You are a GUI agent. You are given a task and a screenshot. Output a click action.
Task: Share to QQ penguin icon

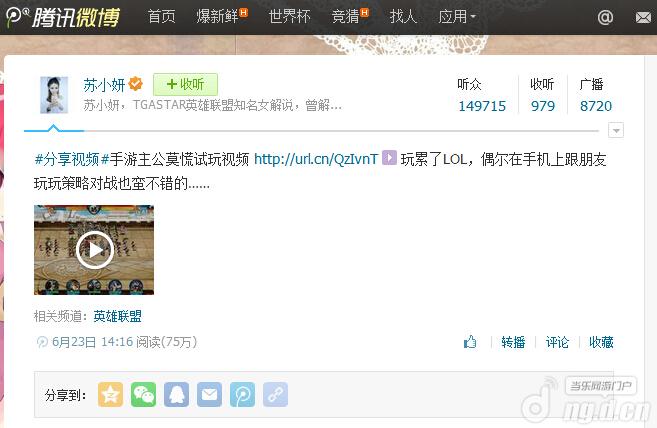(176, 394)
